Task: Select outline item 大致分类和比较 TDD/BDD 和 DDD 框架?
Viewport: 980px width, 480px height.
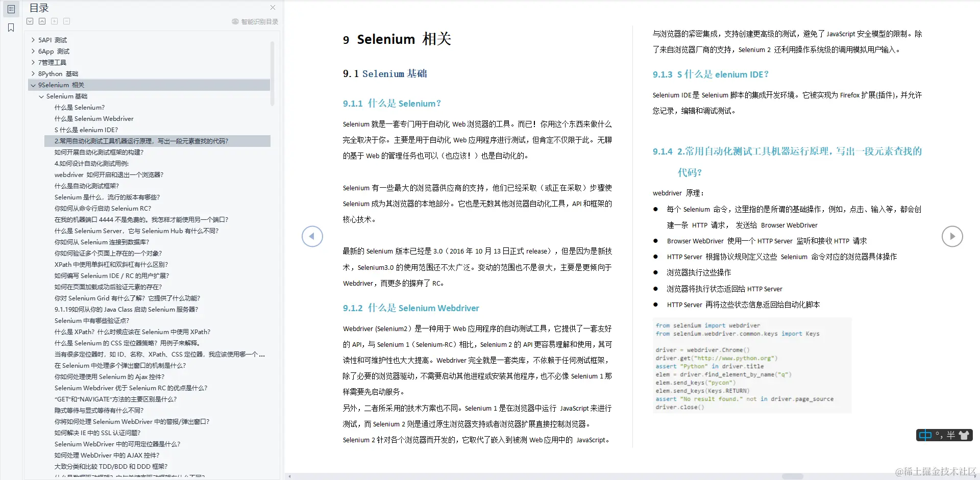Action: coord(111,466)
